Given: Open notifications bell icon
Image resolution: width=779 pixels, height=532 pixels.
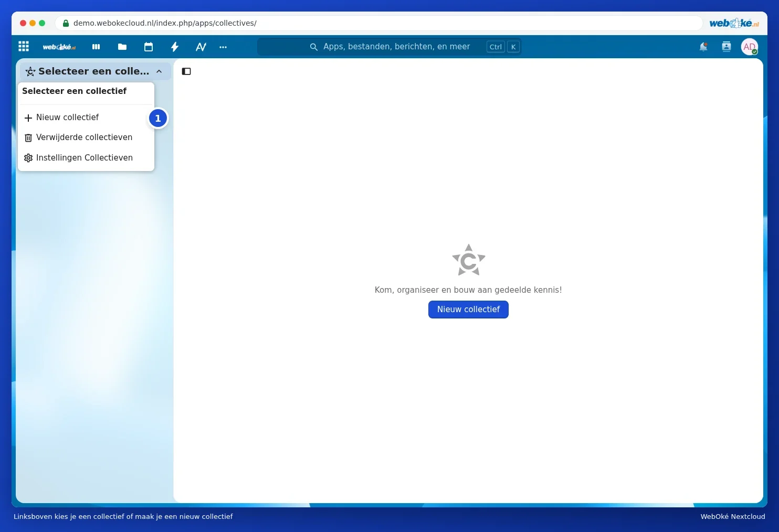Looking at the screenshot, I should (x=703, y=47).
